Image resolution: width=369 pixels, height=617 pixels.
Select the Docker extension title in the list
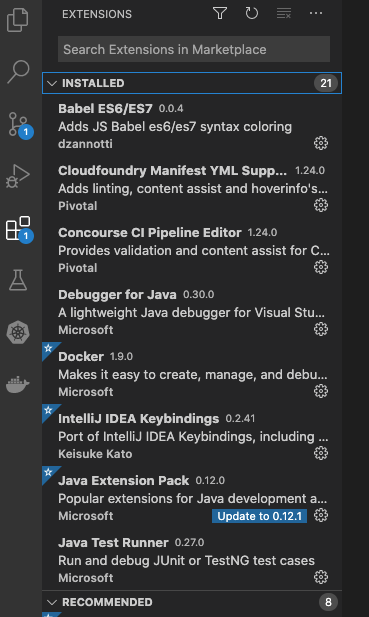pos(81,357)
